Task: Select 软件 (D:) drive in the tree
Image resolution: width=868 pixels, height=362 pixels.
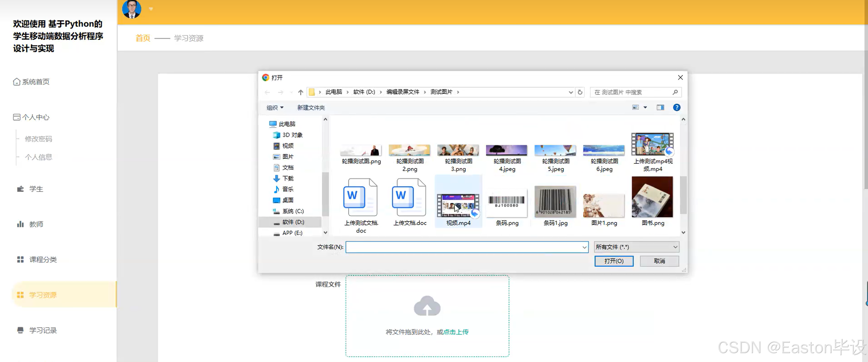Action: [x=290, y=222]
